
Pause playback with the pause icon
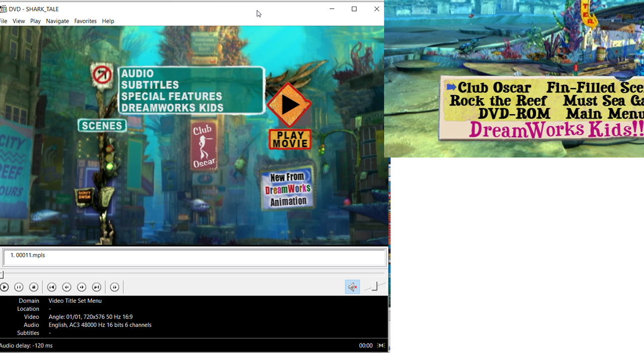[x=19, y=287]
